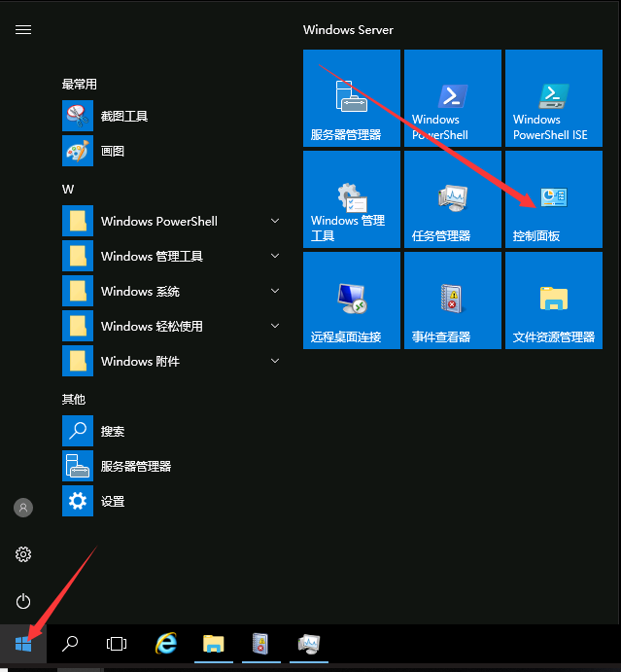Image resolution: width=621 pixels, height=672 pixels.
Task: Switch to Event Viewer on taskbar
Action: pos(260,644)
